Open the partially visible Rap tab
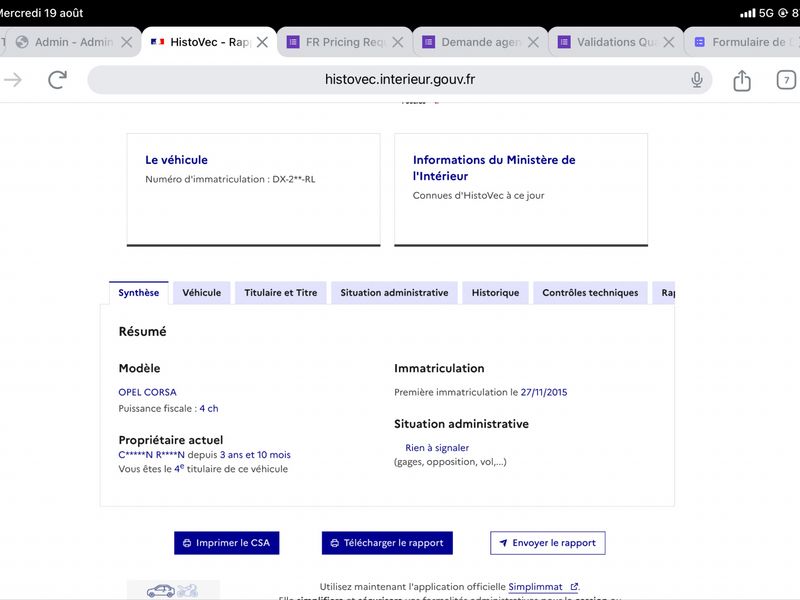This screenshot has height=600, width=800. pos(664,293)
